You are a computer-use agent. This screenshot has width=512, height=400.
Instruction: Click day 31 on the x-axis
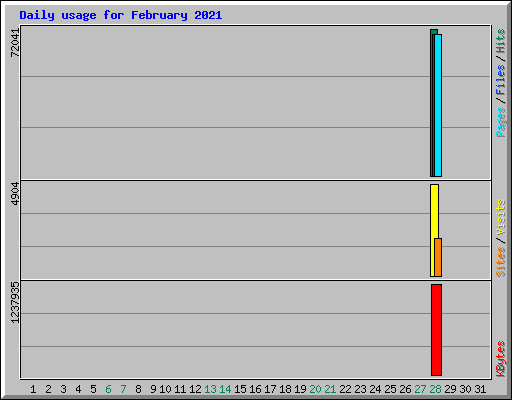click(480, 389)
